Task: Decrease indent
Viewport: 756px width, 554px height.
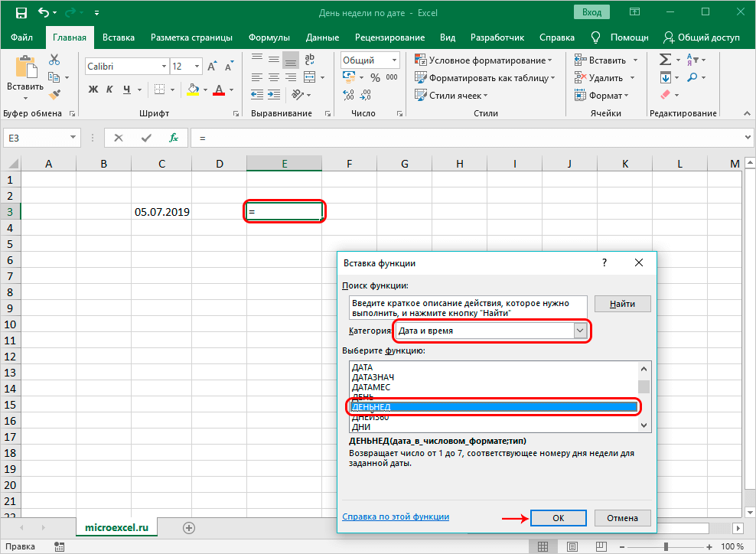Action: 257,95
